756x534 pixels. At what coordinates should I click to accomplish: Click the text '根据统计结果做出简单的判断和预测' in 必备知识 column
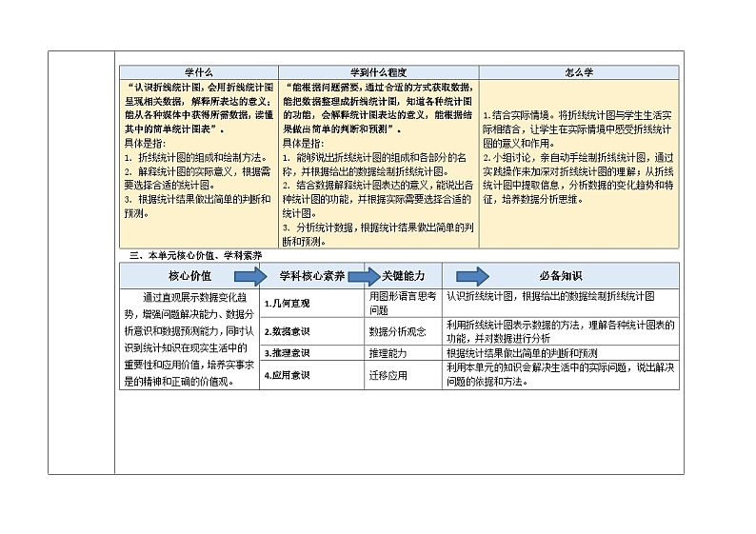522,353
